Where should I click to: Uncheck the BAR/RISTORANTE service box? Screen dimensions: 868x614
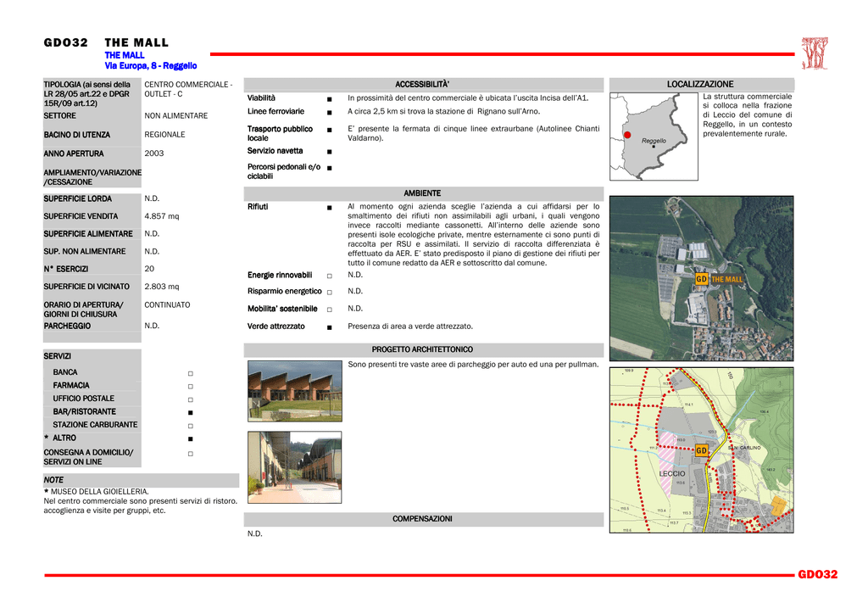click(x=191, y=412)
